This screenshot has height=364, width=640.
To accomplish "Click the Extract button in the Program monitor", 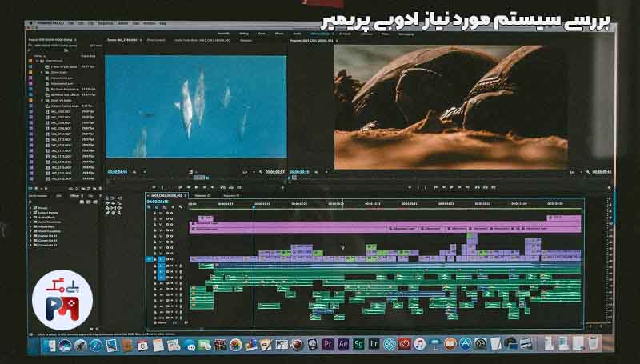I will (x=486, y=187).
